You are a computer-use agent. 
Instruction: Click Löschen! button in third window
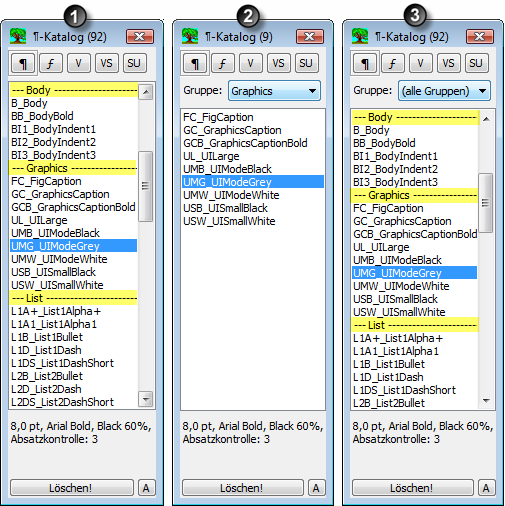[x=413, y=488]
